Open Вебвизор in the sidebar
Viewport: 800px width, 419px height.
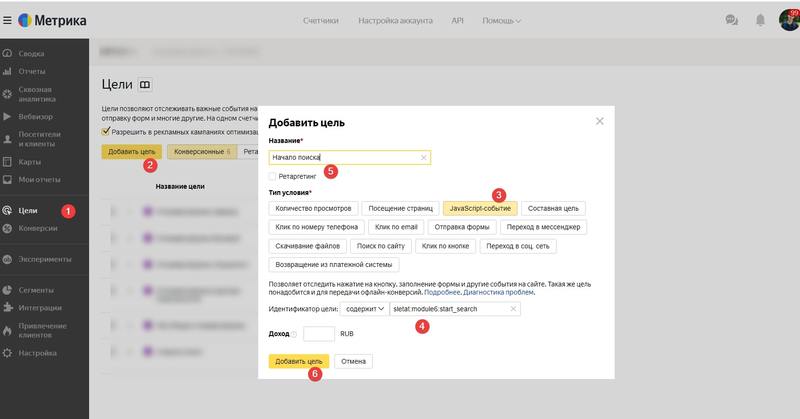point(35,116)
